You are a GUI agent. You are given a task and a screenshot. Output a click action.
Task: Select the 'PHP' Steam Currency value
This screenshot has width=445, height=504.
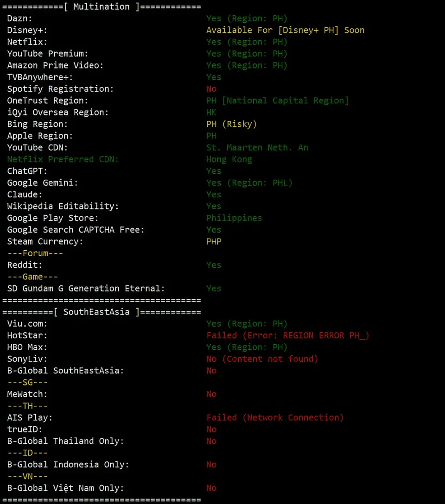[214, 241]
